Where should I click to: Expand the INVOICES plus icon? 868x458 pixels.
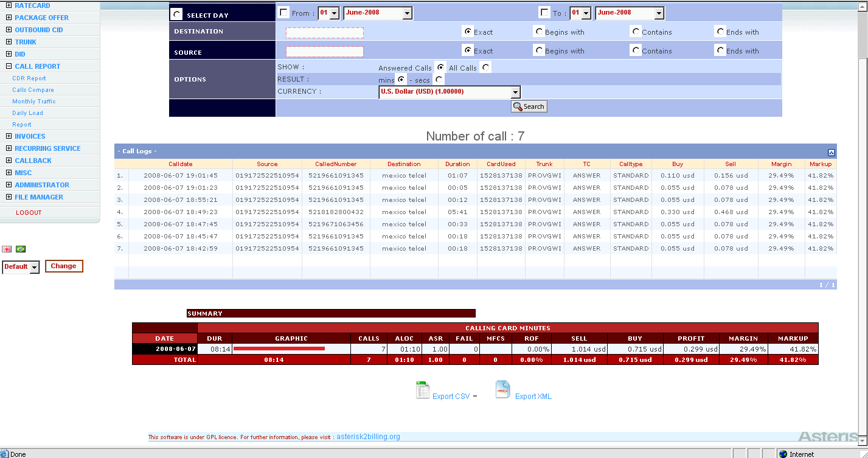(9, 136)
